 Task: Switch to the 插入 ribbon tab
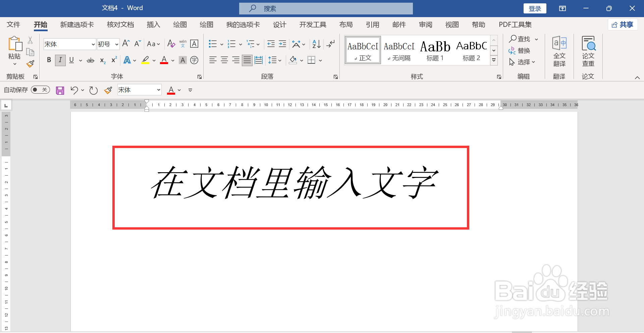(x=153, y=25)
